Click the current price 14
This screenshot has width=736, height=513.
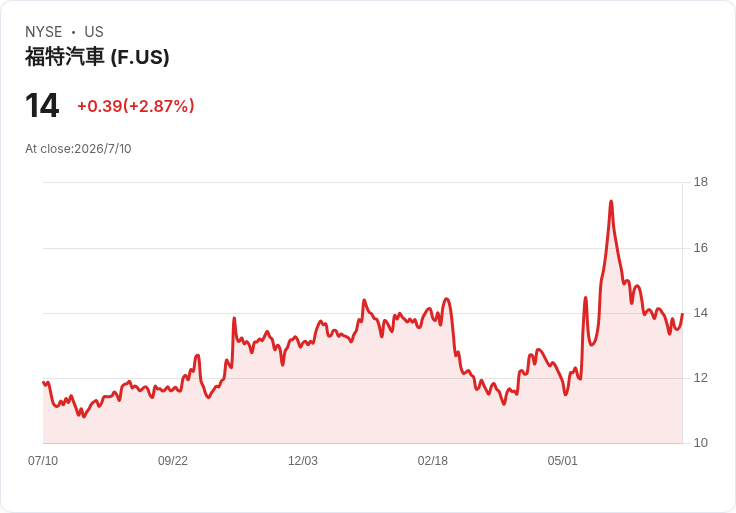[x=42, y=106]
